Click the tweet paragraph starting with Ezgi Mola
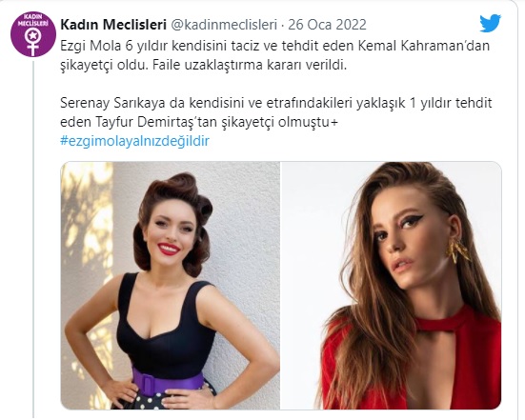This screenshot has height=420, width=525. tap(275, 55)
